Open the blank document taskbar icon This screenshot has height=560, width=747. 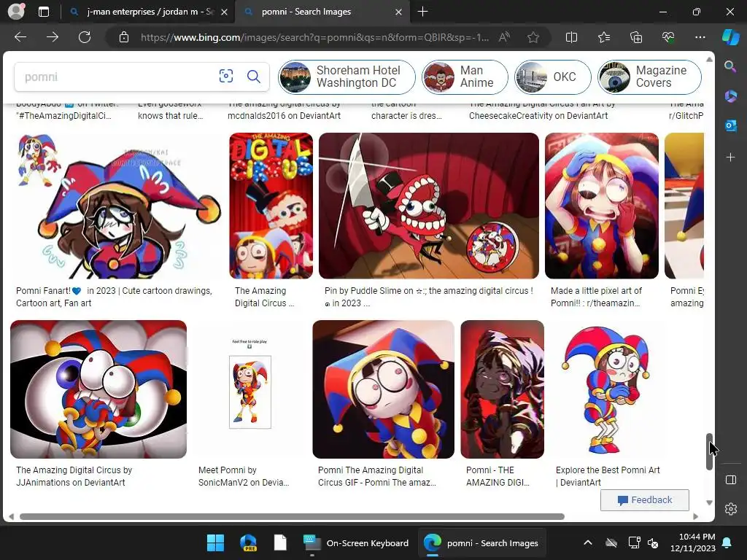pos(280,542)
